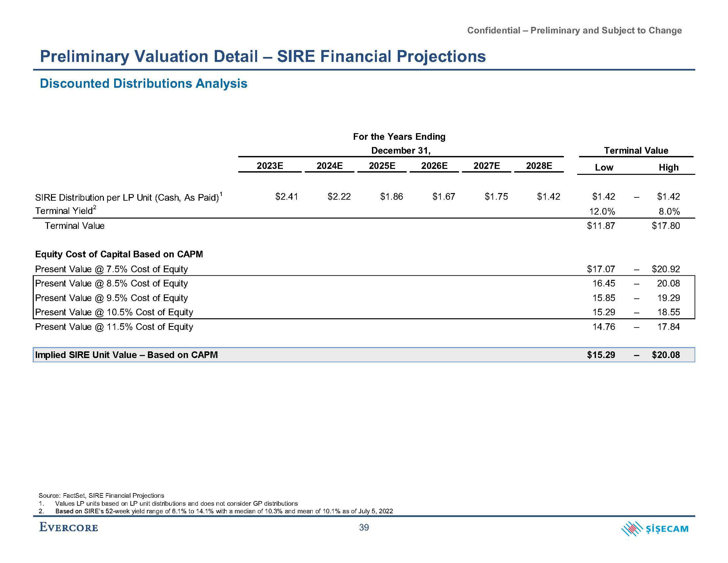728x563 pixels.
Task: Click 'Present Value @ 9.5% Cost of Equity' label
Action: point(111,298)
